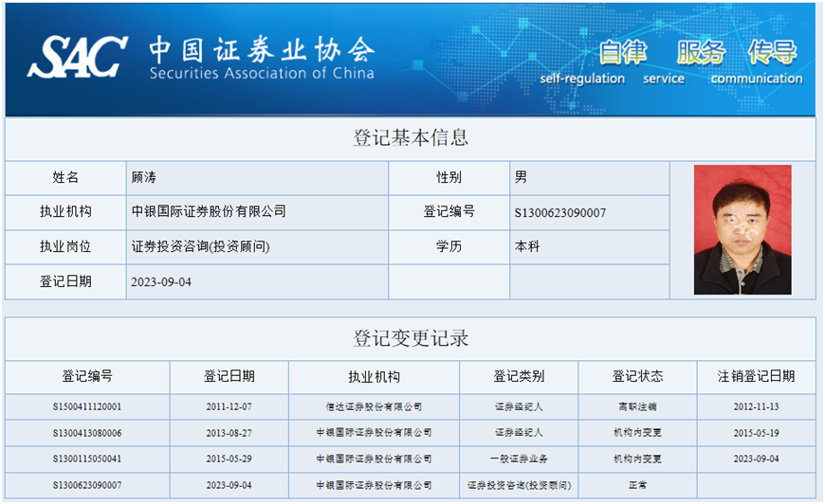
Task: Click the 自律 banner word
Action: click(623, 52)
